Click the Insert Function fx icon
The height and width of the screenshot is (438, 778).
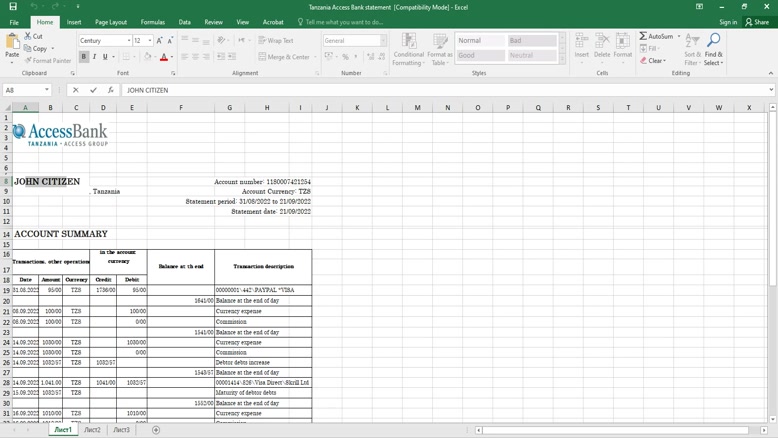(111, 90)
